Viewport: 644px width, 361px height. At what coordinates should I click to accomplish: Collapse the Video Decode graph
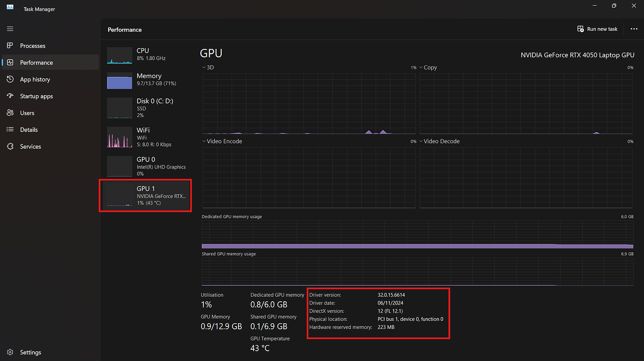pos(420,141)
